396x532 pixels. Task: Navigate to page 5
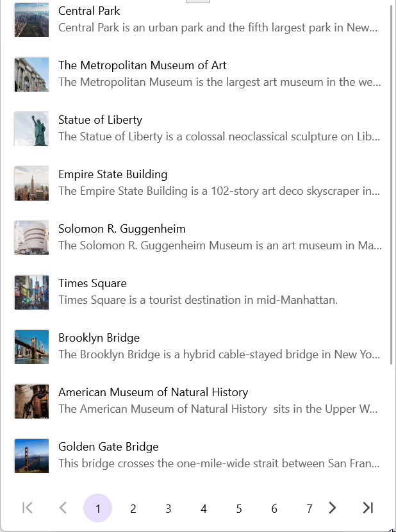click(x=239, y=509)
